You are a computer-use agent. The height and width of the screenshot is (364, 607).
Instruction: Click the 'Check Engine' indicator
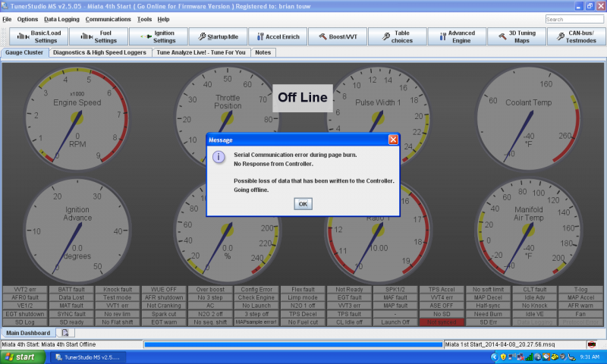point(256,297)
